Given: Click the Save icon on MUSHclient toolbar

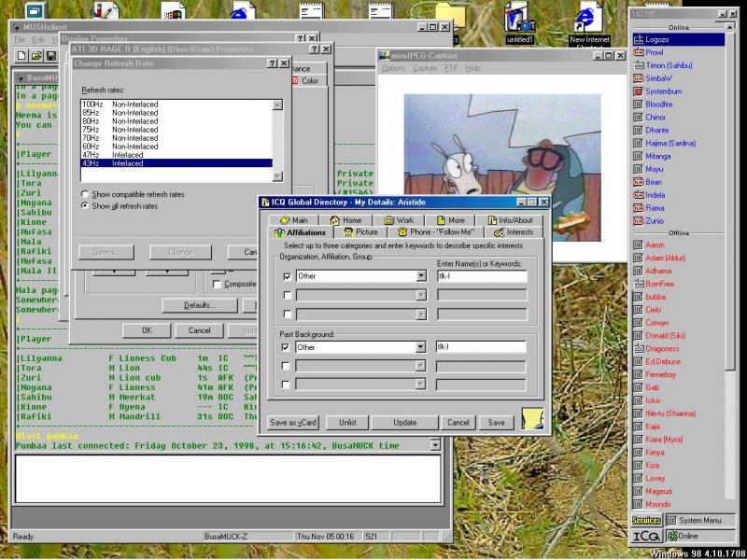Looking at the screenshot, I should (x=50, y=55).
